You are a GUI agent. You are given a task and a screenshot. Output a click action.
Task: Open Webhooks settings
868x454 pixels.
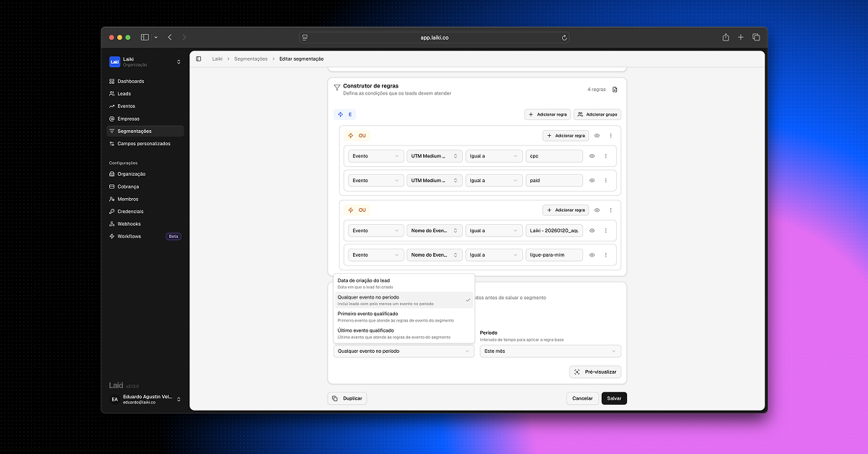coord(145,224)
